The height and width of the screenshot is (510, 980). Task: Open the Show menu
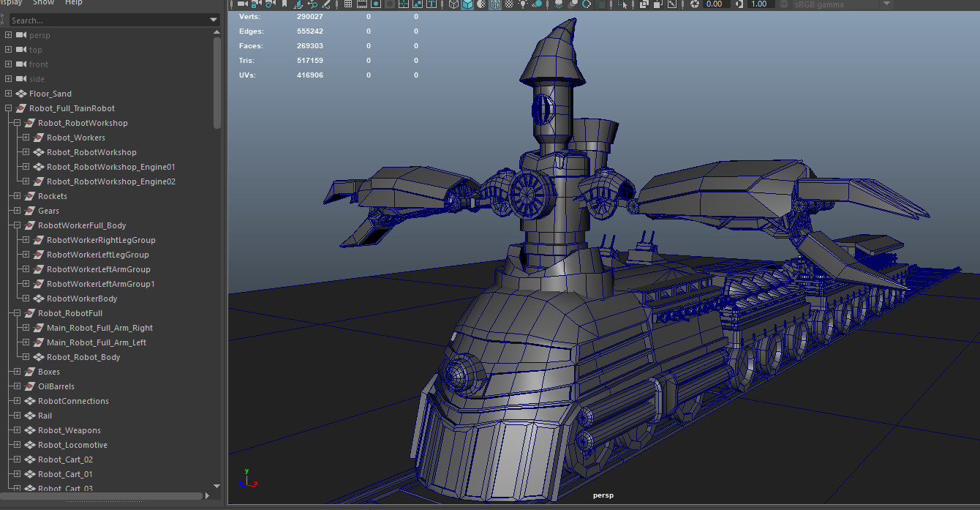[42, 3]
